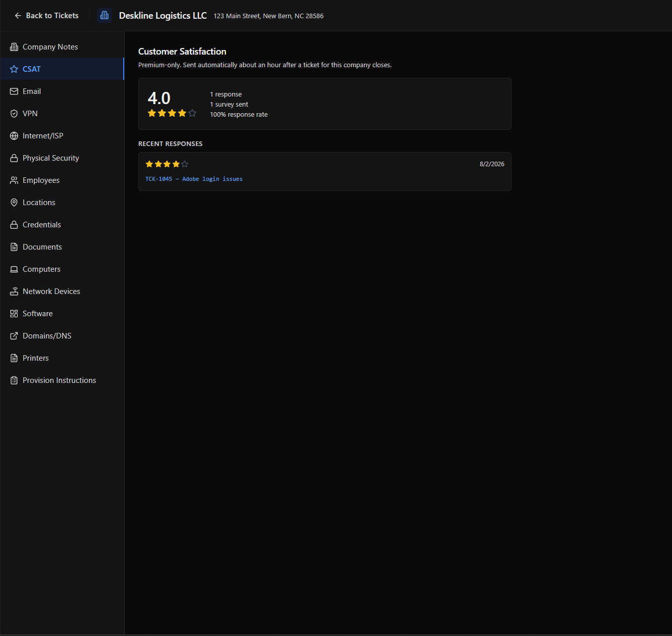Go to the Email section

(62, 91)
